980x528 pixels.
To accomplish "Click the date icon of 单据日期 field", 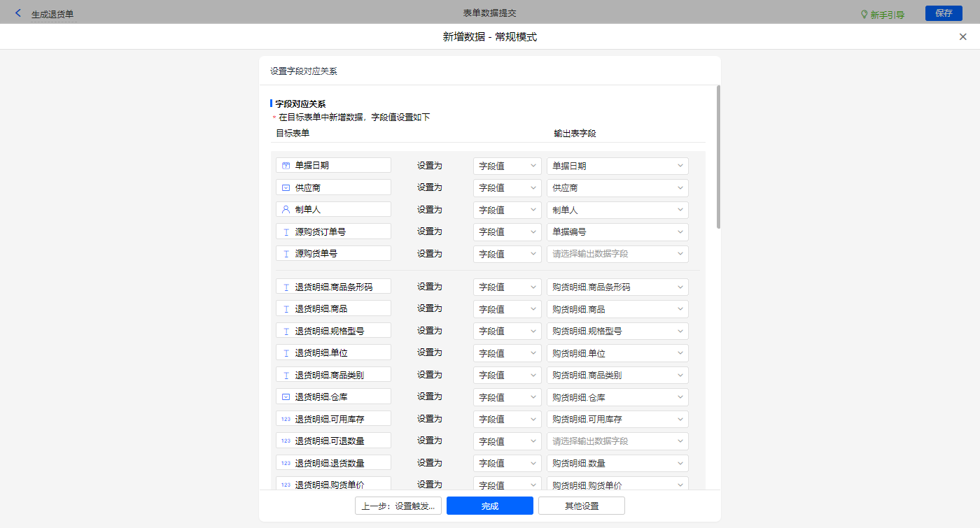I will coord(286,166).
